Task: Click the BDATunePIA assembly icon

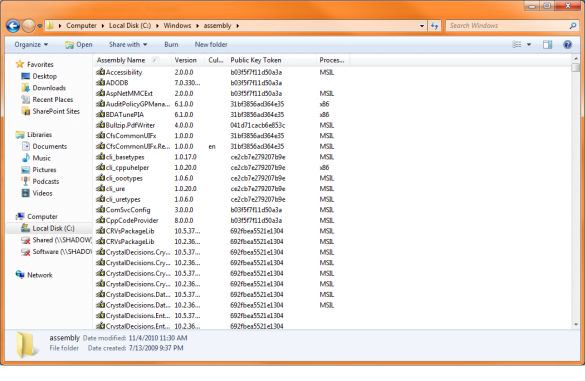Action: click(100, 114)
